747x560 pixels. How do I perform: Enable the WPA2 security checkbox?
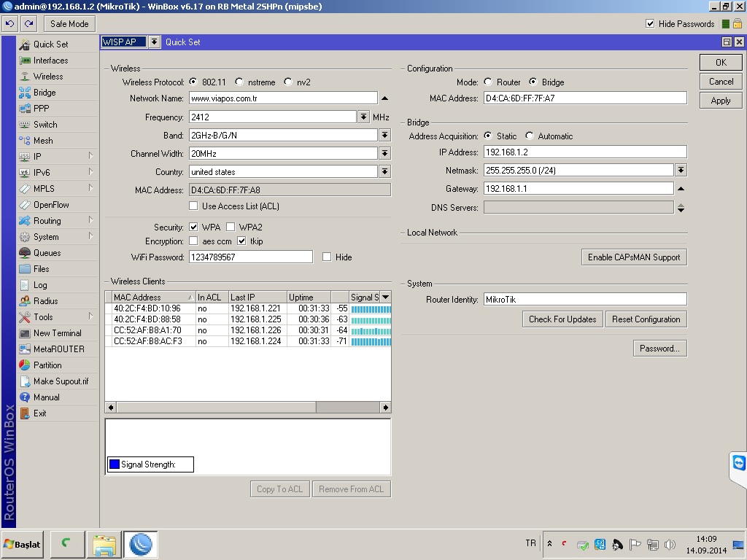[x=231, y=227]
